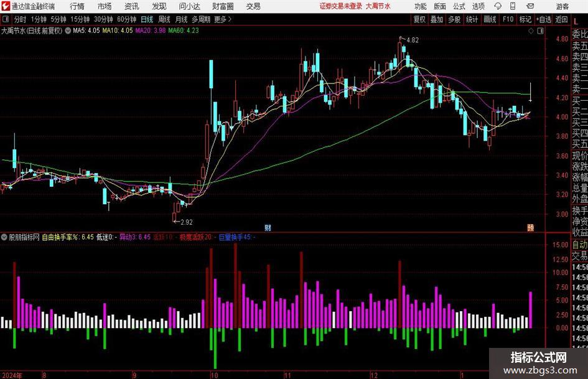This screenshot has width=588, height=379.
Task: Click the 复权 toolbar button
Action: click(x=419, y=19)
